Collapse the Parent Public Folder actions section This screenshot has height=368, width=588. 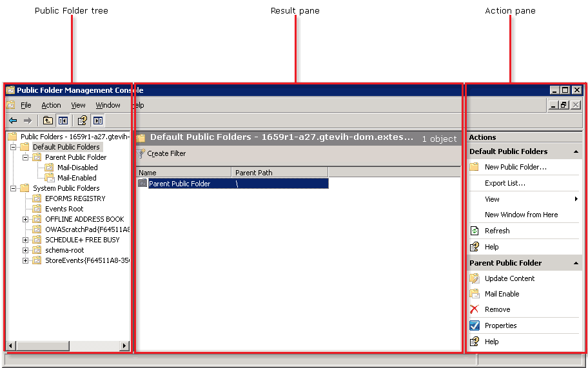(x=576, y=263)
